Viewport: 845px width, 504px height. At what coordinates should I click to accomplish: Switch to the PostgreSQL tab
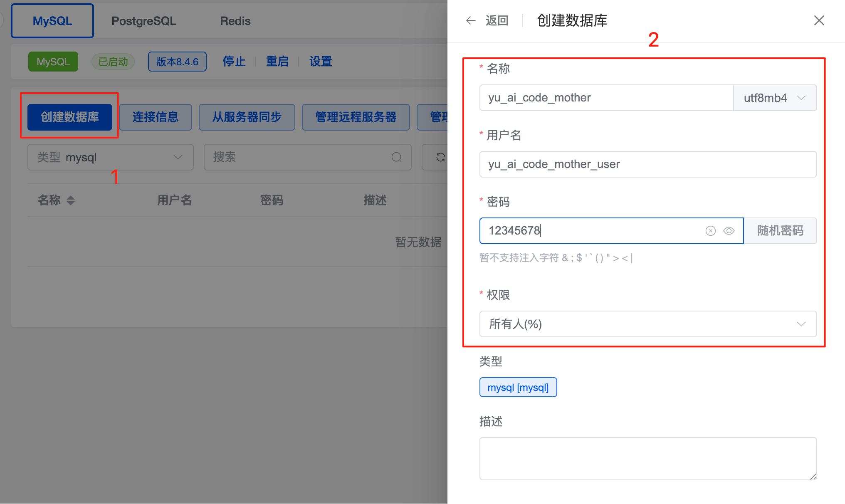pyautogui.click(x=143, y=21)
